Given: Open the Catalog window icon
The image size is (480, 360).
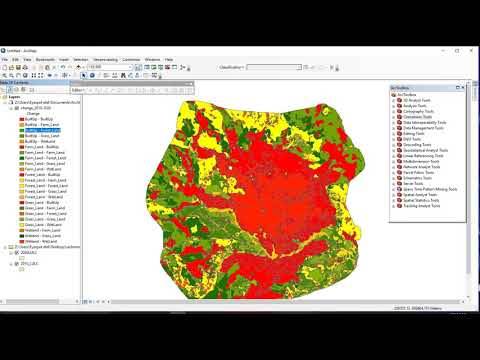Looking at the screenshot, I should [x=154, y=67].
